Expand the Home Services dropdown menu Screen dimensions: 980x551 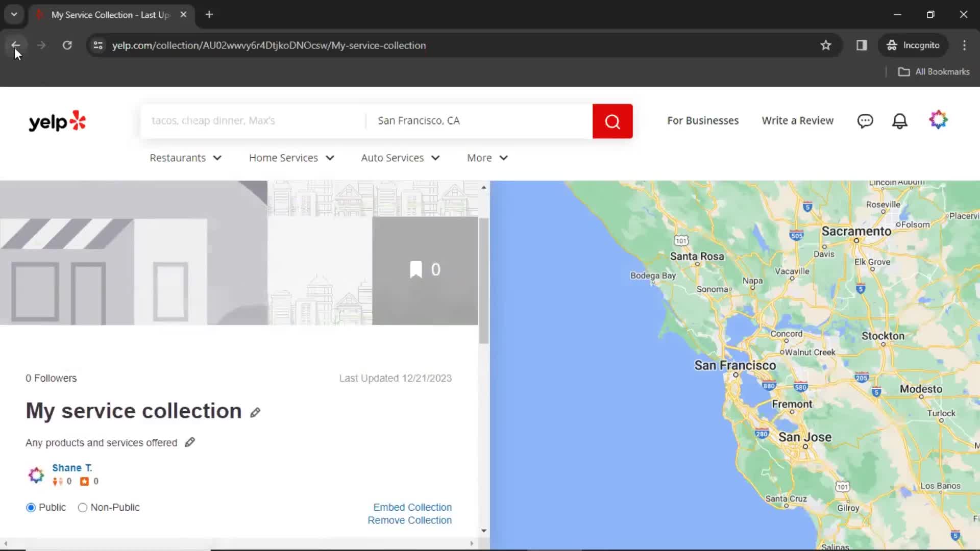(291, 158)
